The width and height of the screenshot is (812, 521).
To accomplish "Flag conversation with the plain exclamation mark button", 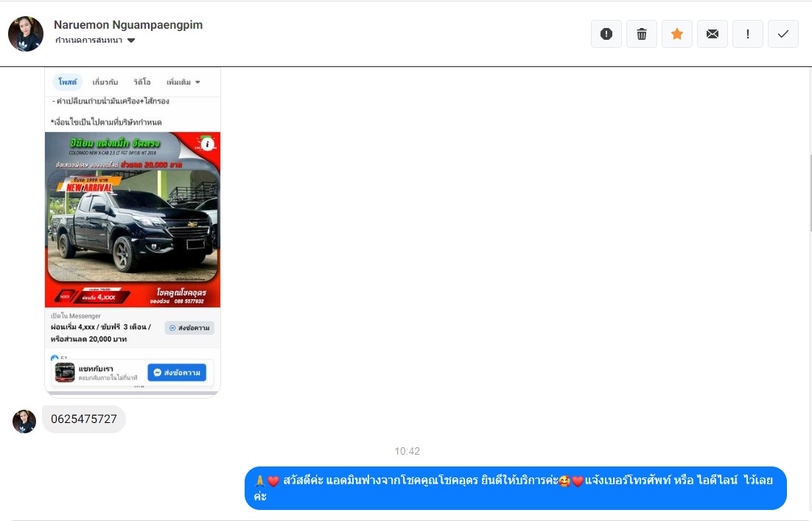I will tap(748, 34).
